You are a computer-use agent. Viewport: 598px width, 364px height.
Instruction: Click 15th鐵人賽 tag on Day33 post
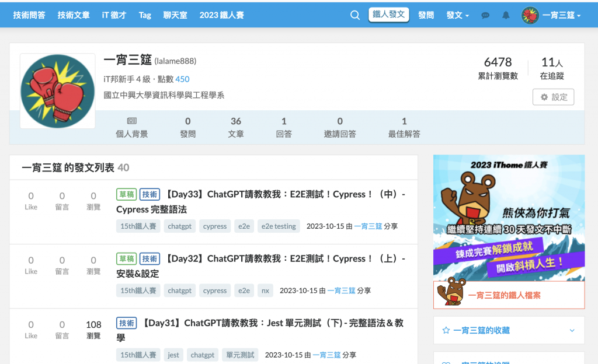138,226
